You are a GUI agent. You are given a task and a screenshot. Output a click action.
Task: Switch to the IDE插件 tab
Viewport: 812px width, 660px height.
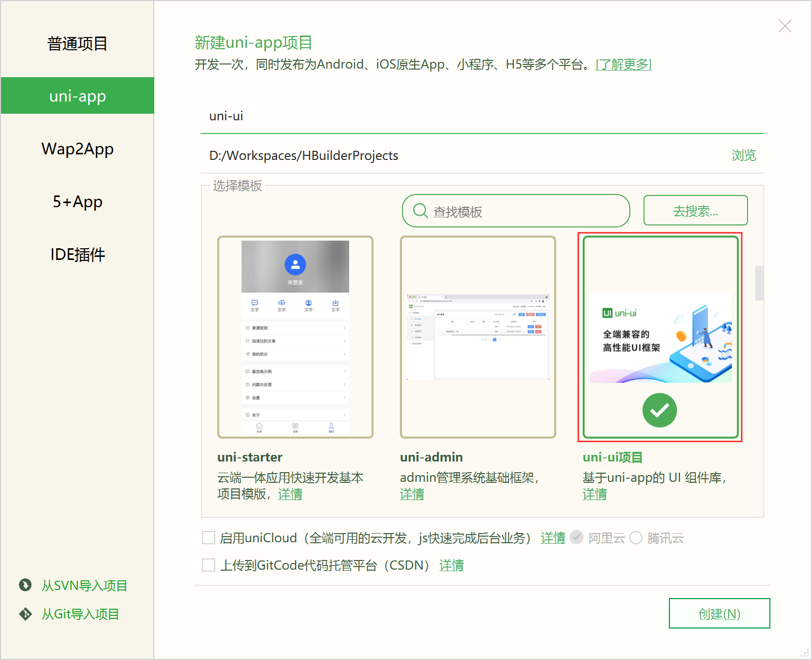(x=77, y=254)
